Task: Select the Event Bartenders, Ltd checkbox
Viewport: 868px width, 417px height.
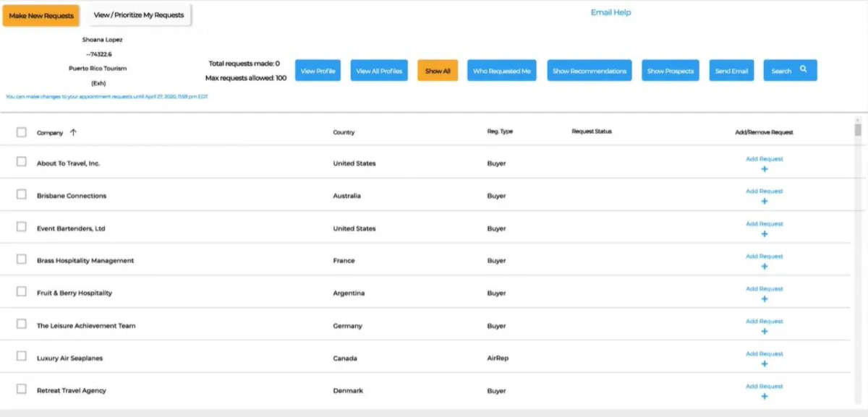Action: (22, 227)
